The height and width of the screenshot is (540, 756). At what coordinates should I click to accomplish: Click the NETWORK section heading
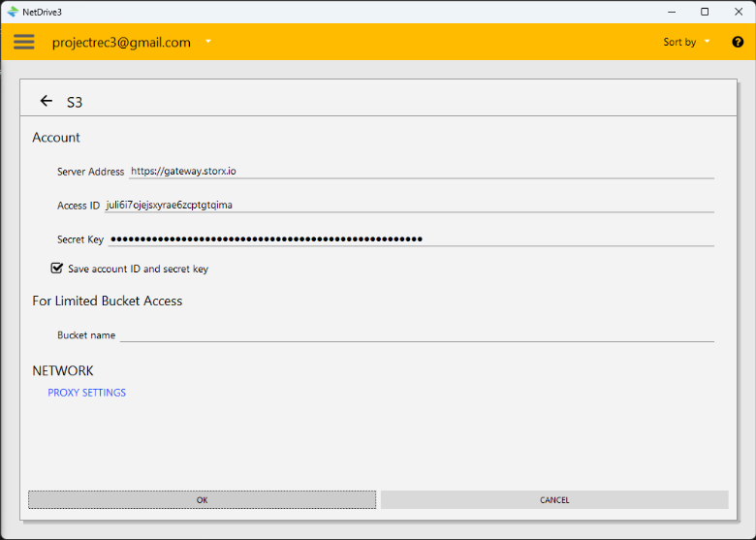(x=63, y=370)
